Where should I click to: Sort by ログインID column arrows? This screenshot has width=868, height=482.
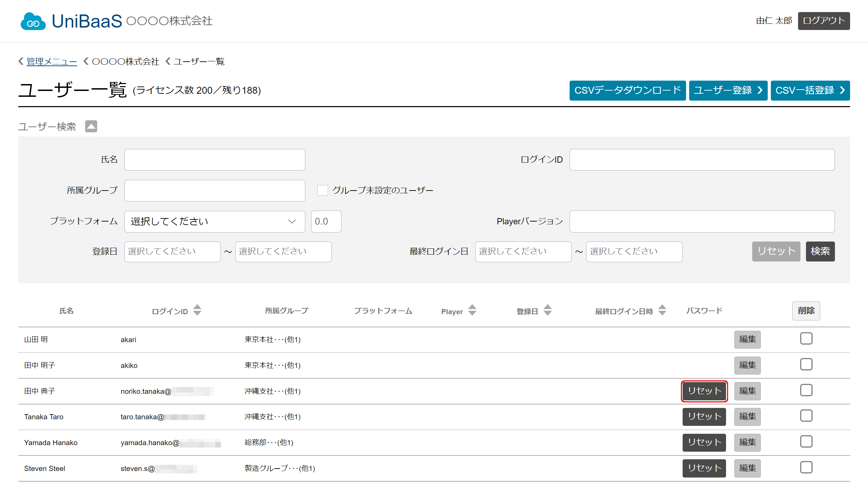pos(197,310)
